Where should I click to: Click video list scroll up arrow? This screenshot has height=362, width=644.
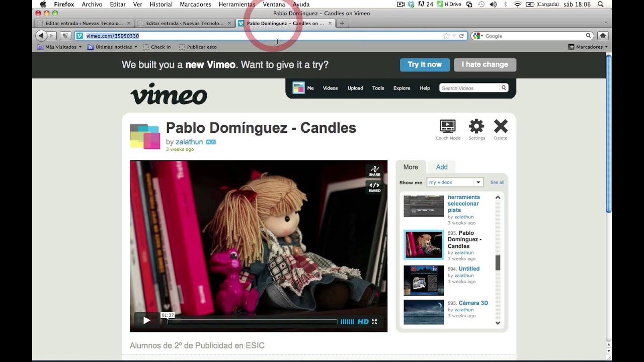498,198
